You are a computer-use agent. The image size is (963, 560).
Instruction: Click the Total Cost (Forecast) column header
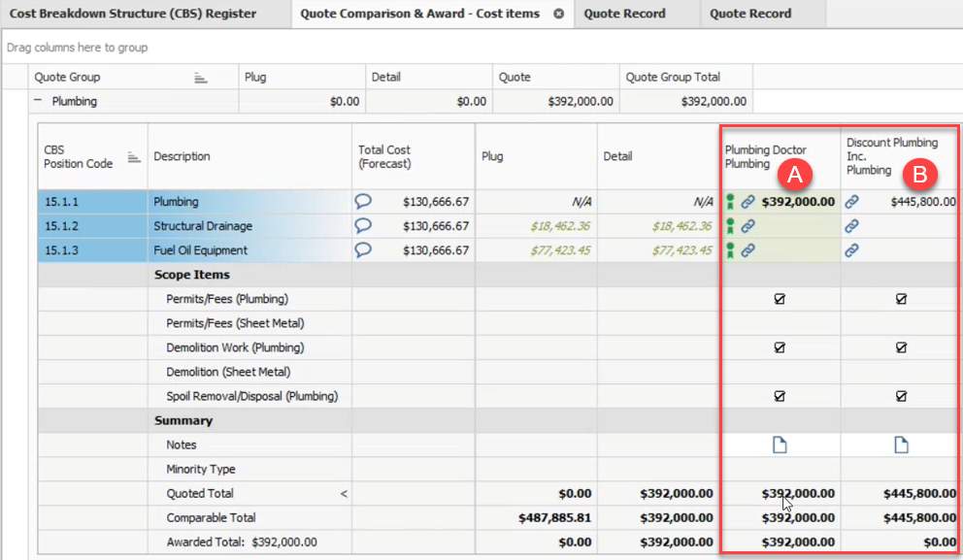[384, 156]
